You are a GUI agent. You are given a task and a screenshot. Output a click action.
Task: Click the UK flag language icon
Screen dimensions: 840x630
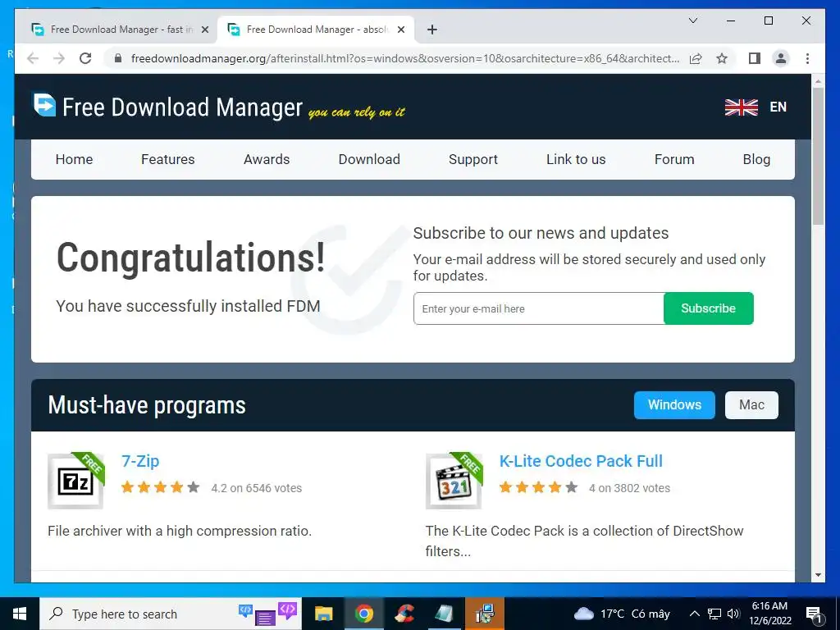741,107
